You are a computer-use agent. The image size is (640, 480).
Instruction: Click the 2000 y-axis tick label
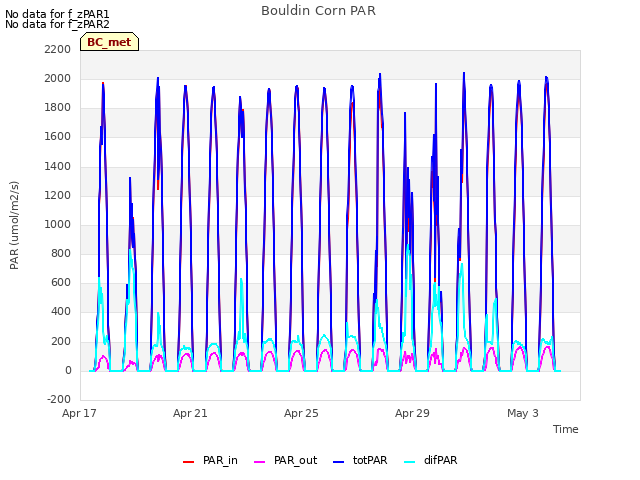point(58,78)
